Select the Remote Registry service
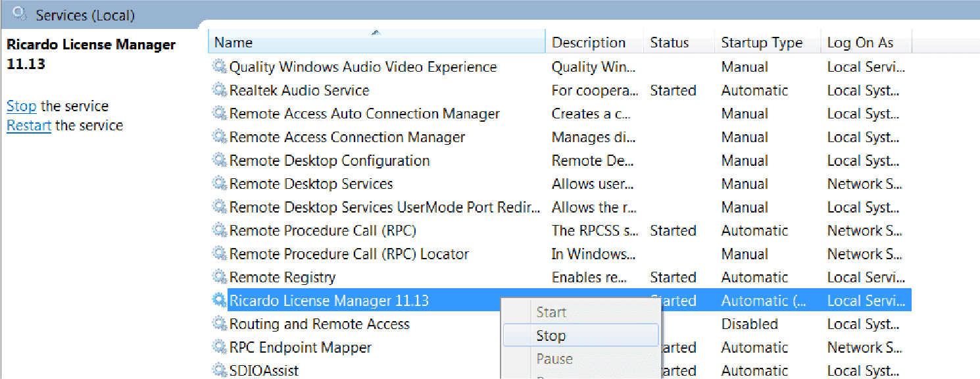The height and width of the screenshot is (379, 980). click(560, 277)
